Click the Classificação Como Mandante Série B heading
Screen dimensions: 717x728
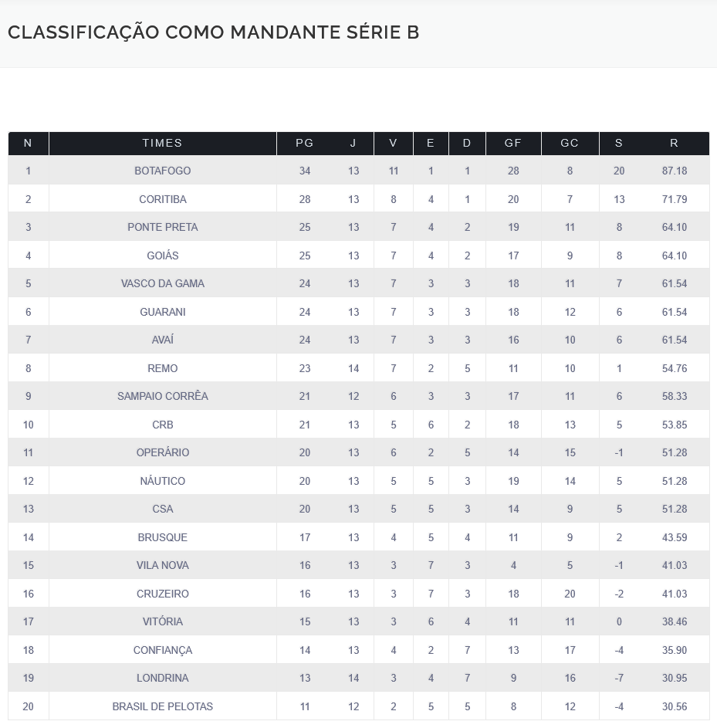click(213, 32)
